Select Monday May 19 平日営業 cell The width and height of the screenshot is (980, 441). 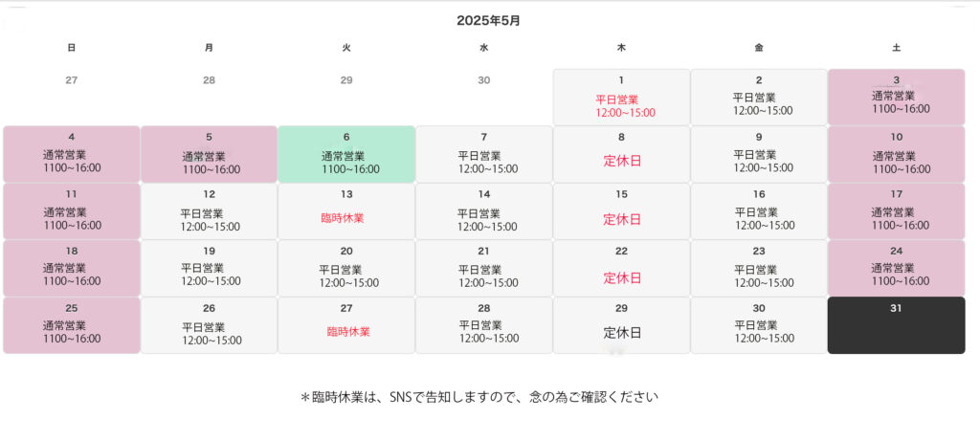(x=210, y=268)
